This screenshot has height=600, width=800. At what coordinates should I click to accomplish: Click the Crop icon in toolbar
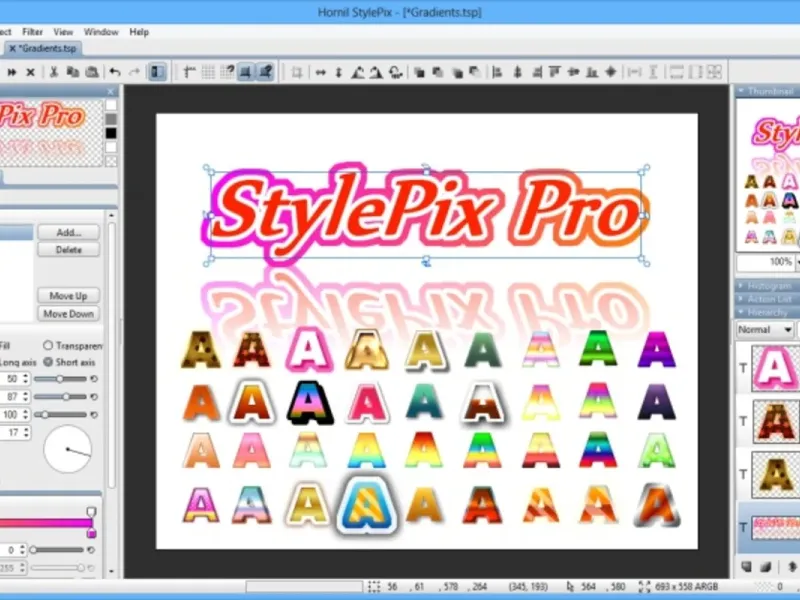296,72
